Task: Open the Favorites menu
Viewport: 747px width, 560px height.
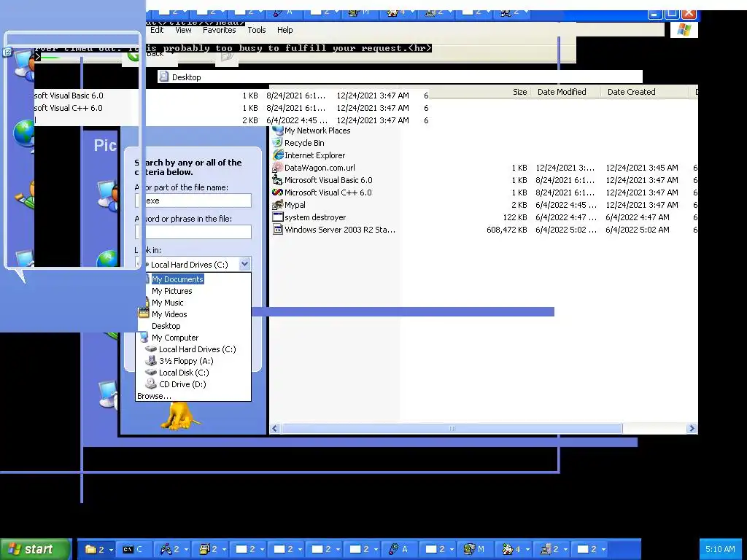Action: (219, 29)
